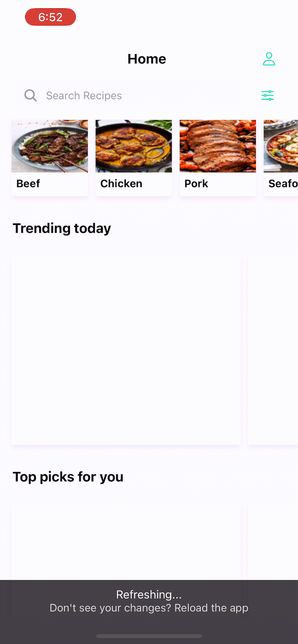Tap the orange 6:52 time pill
The height and width of the screenshot is (644, 298).
(50, 17)
